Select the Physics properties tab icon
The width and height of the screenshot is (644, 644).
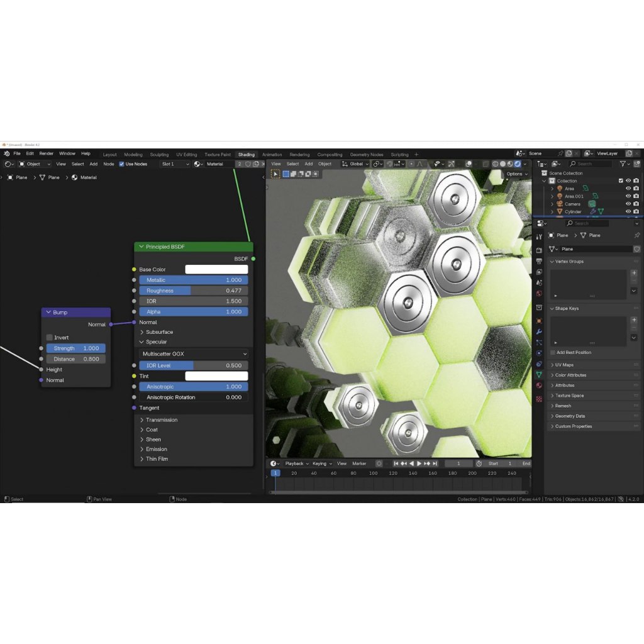(539, 353)
